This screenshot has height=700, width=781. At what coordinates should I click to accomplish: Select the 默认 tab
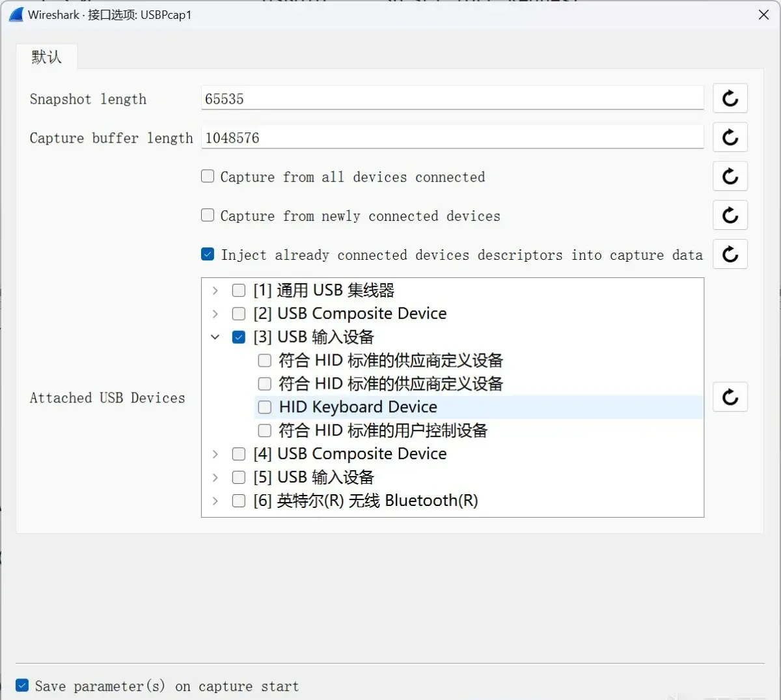(47, 57)
